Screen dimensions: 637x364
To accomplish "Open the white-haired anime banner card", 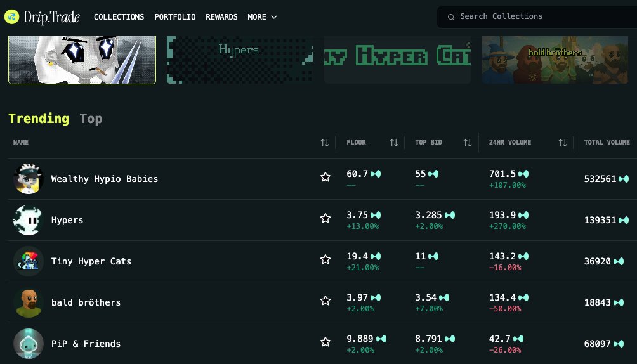I will 82,60.
